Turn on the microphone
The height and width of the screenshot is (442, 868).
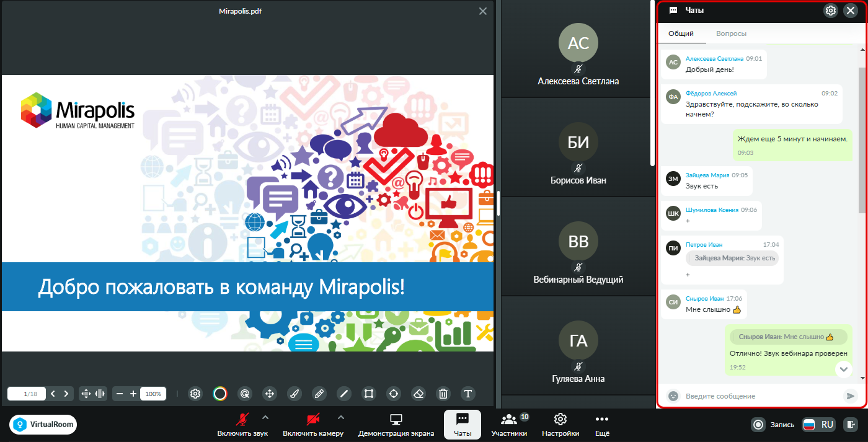click(x=242, y=425)
